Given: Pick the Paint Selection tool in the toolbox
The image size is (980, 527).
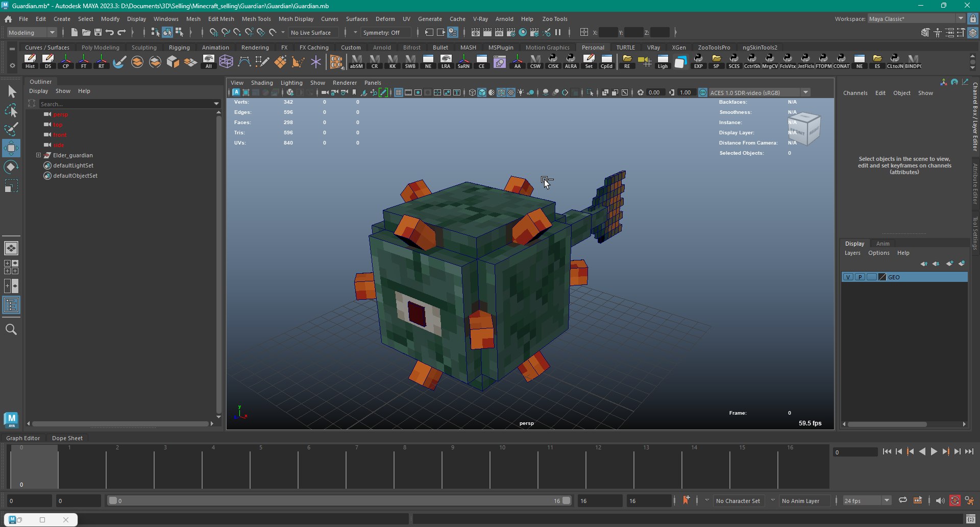Looking at the screenshot, I should click(11, 129).
